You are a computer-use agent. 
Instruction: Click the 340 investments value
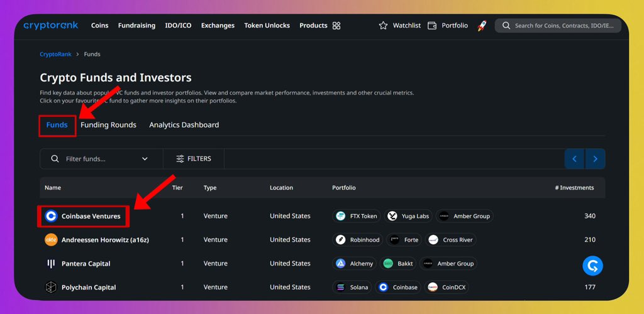590,216
